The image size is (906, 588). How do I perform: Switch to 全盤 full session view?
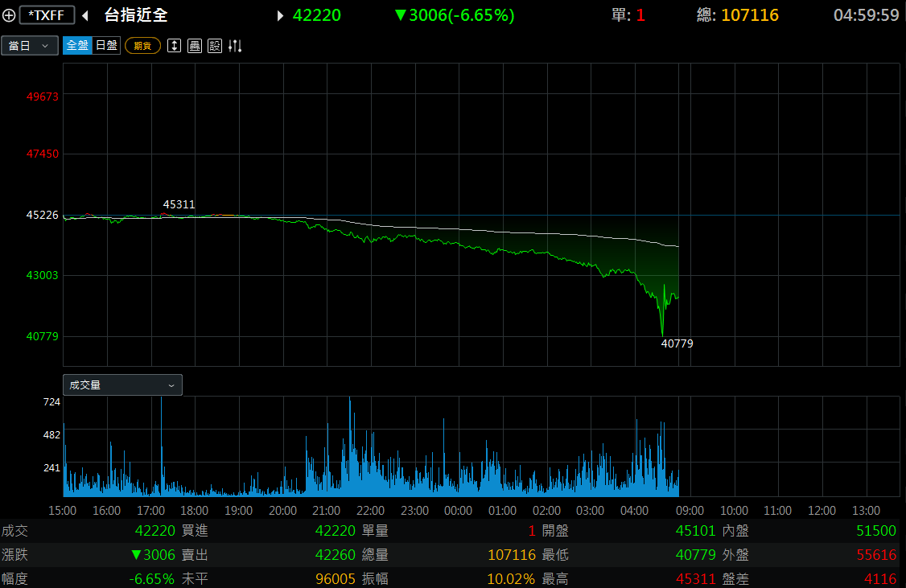click(77, 45)
